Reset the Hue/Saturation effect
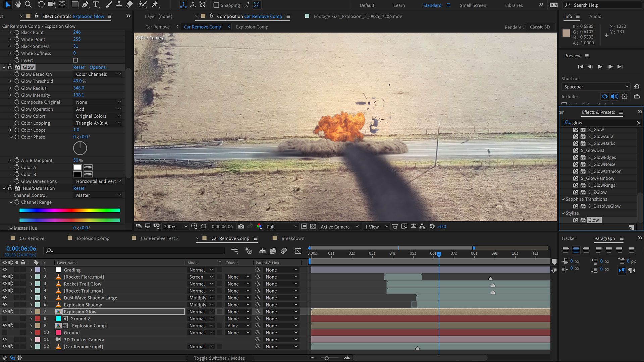The height and width of the screenshot is (362, 644). click(79, 188)
